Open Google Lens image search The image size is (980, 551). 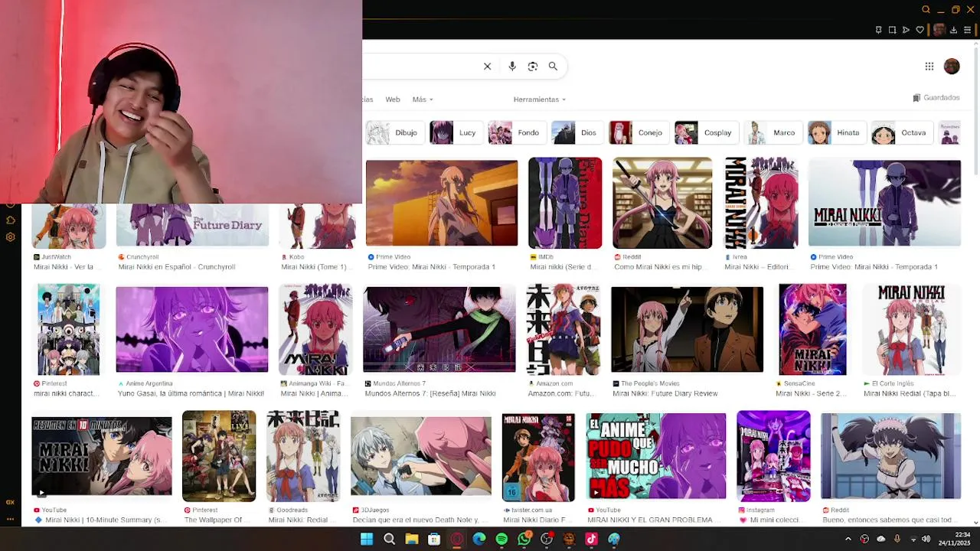[x=533, y=67]
